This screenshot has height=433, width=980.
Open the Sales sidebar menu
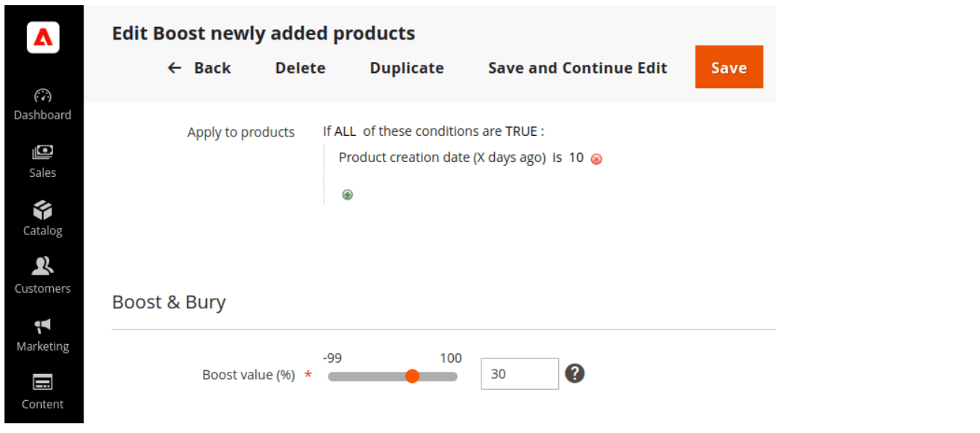pyautogui.click(x=43, y=161)
